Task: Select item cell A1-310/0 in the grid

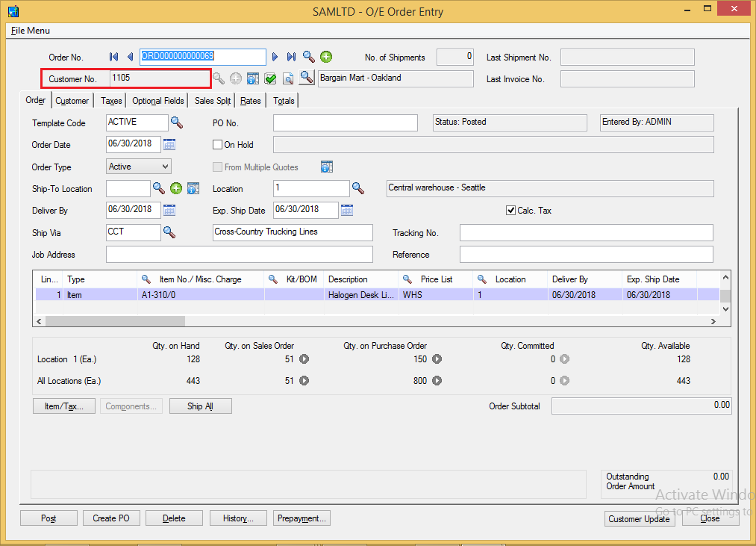Action: [x=201, y=294]
